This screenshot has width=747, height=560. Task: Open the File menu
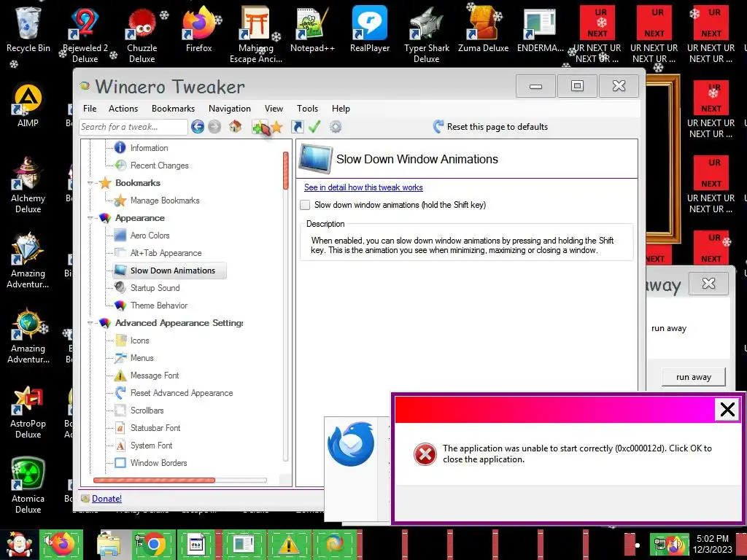pos(90,109)
